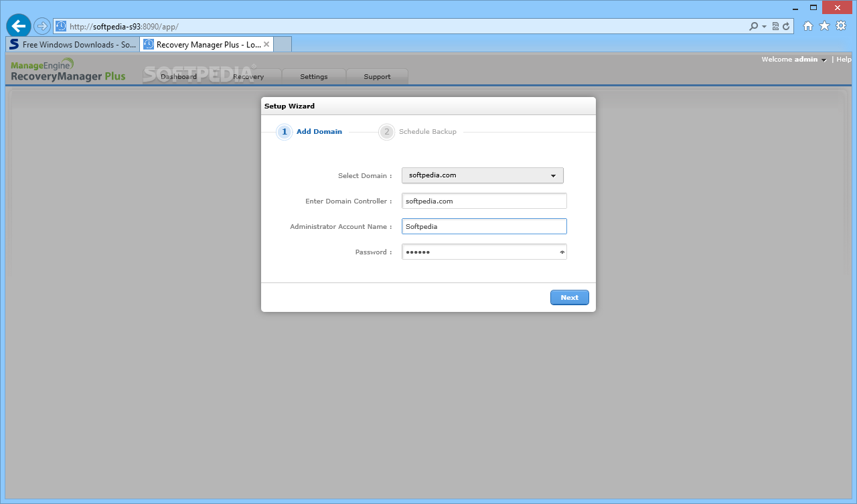This screenshot has height=504, width=857.
Task: Expand the admin user dropdown arrow
Action: pos(824,60)
